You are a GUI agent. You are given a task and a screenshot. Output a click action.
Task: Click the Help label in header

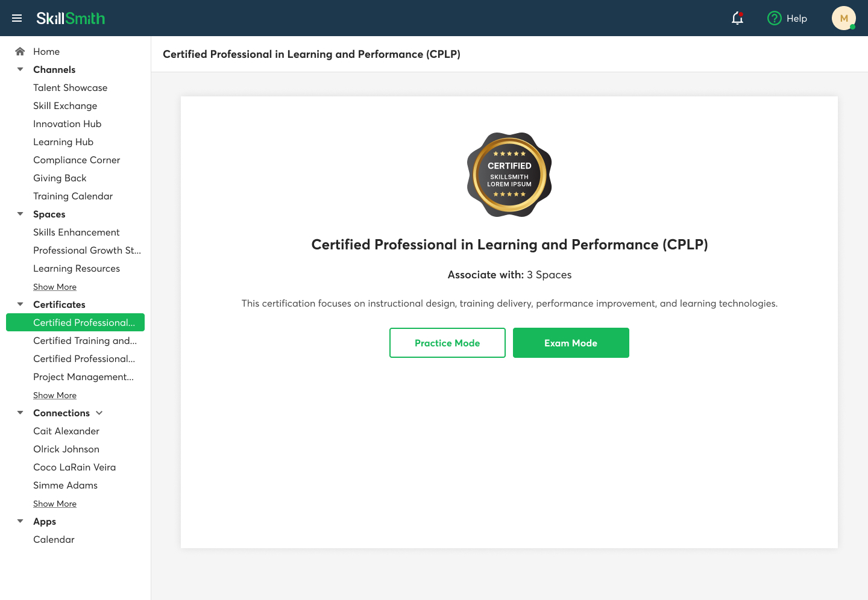(x=796, y=18)
